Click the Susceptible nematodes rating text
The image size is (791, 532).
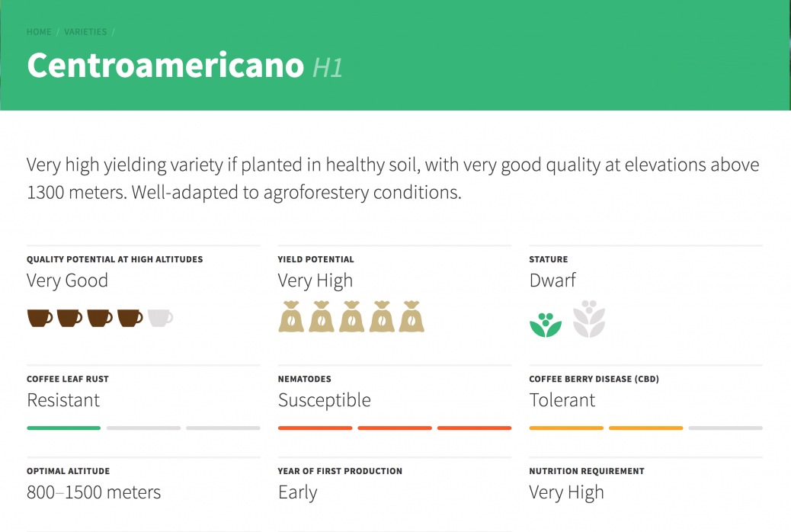[325, 401]
